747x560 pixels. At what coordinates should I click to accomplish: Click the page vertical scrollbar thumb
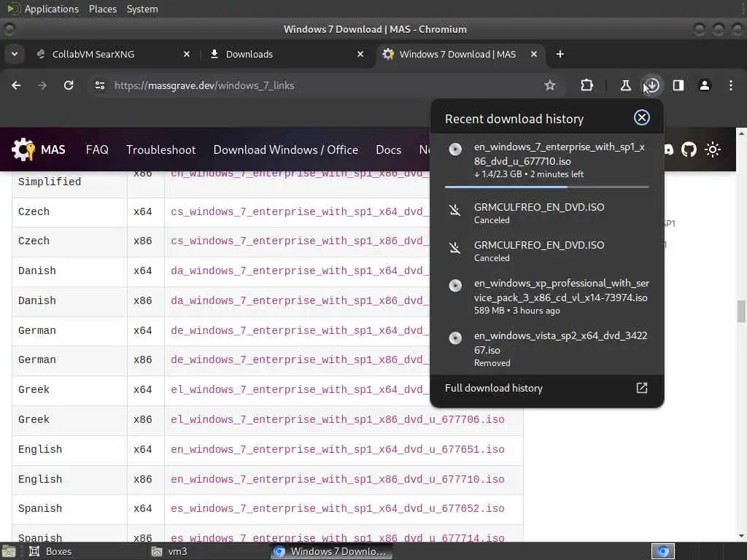[x=741, y=311]
